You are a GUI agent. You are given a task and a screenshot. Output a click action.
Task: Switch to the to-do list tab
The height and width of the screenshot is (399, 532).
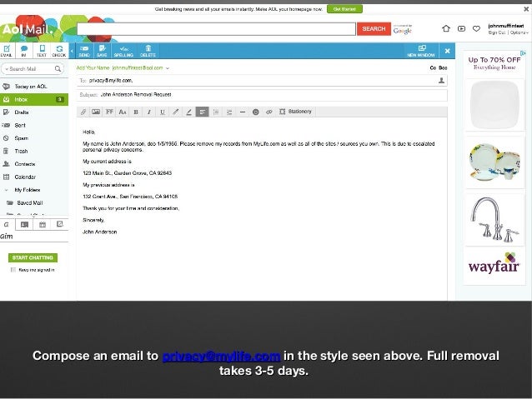(x=60, y=224)
